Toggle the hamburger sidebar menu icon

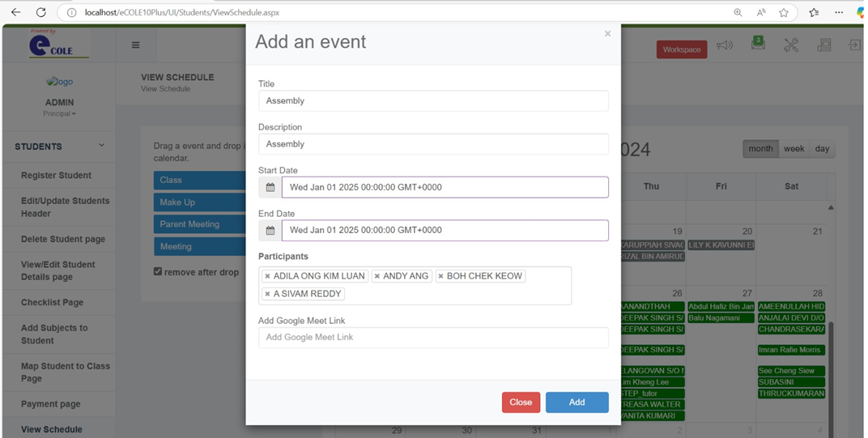click(x=136, y=45)
